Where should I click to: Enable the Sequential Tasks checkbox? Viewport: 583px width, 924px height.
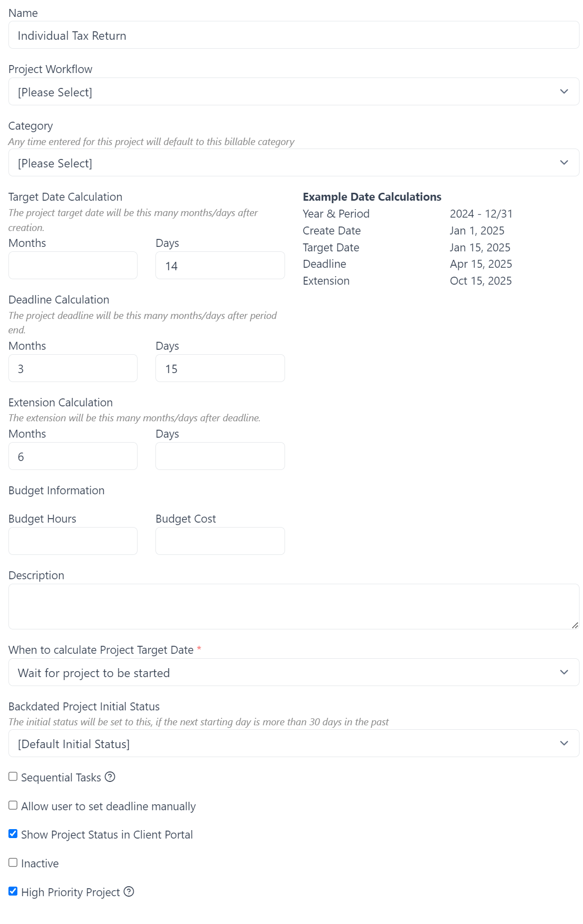pyautogui.click(x=13, y=776)
